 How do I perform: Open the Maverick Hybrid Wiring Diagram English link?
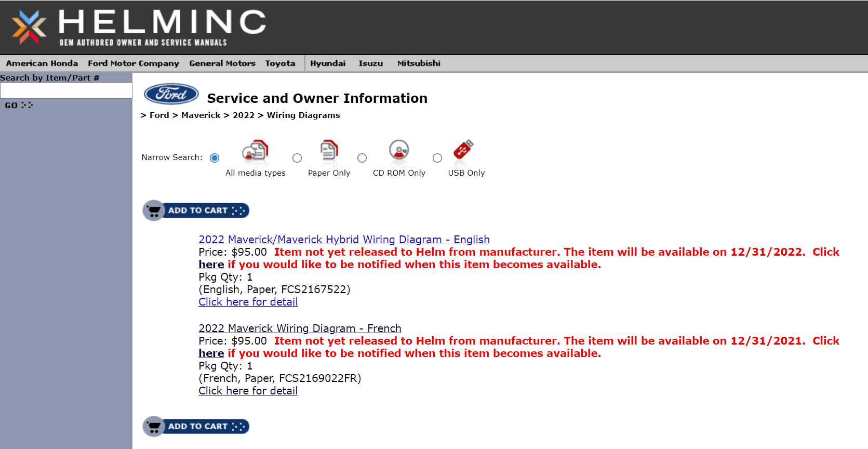[x=344, y=240]
